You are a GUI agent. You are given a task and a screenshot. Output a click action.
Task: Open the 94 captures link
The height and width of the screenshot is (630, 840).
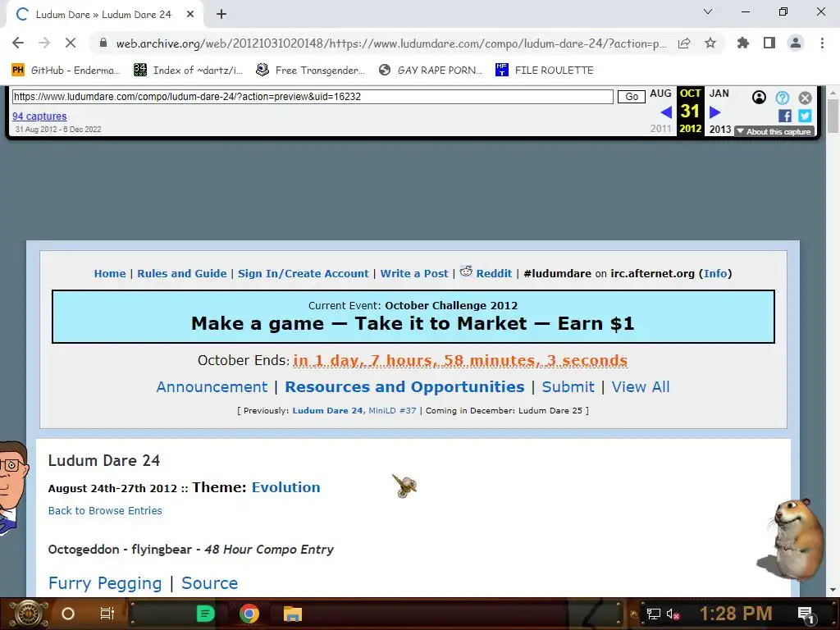tap(39, 116)
